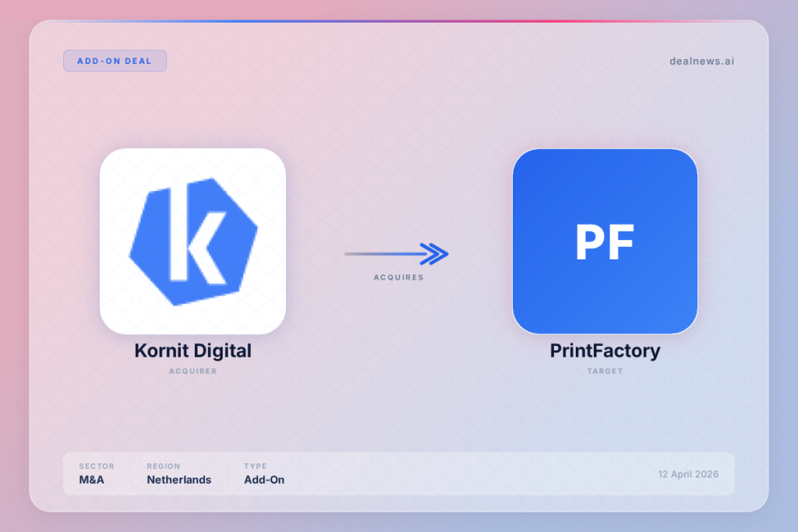Viewport: 798px width, 532px height.
Task: Select the M&A sector value
Action: tap(91, 480)
